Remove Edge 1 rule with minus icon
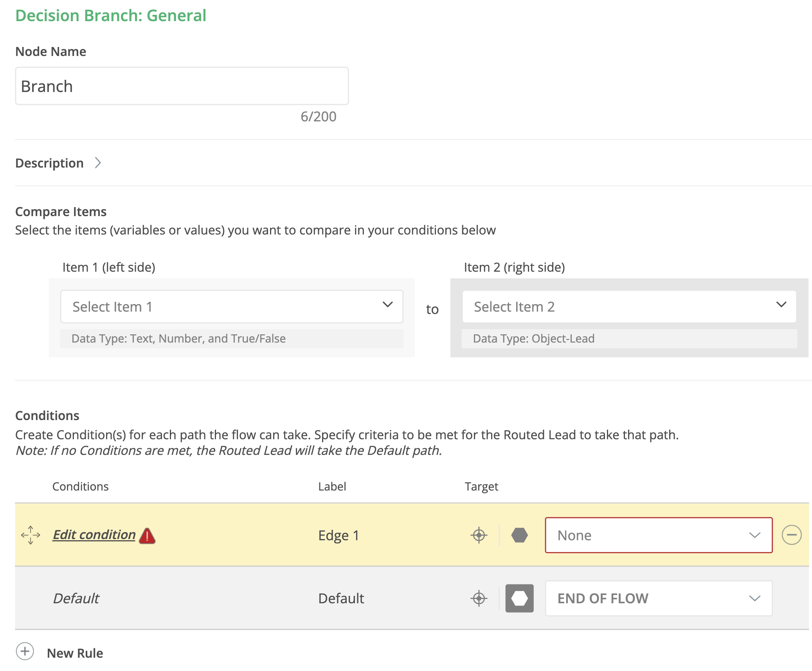 coord(791,535)
